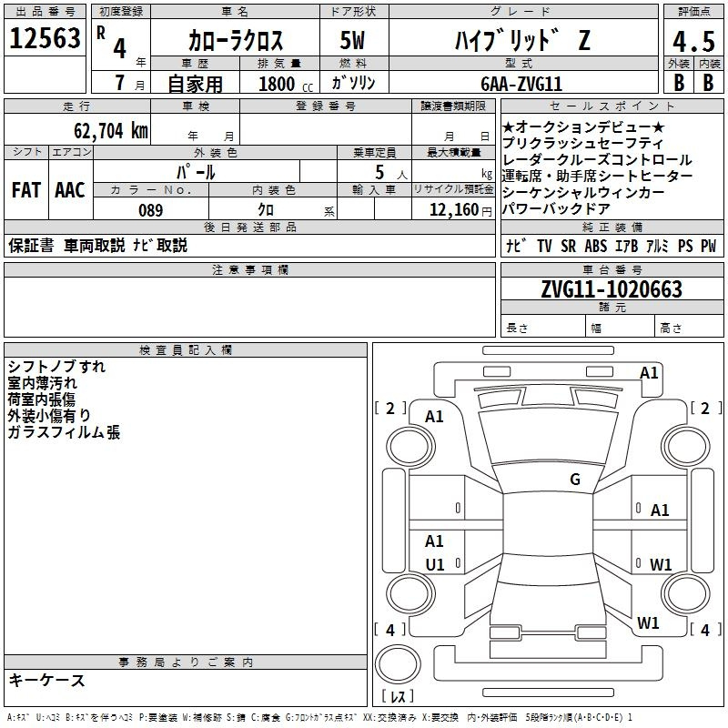
Task: Select the mileage value 62,704 km
Action: tap(103, 130)
